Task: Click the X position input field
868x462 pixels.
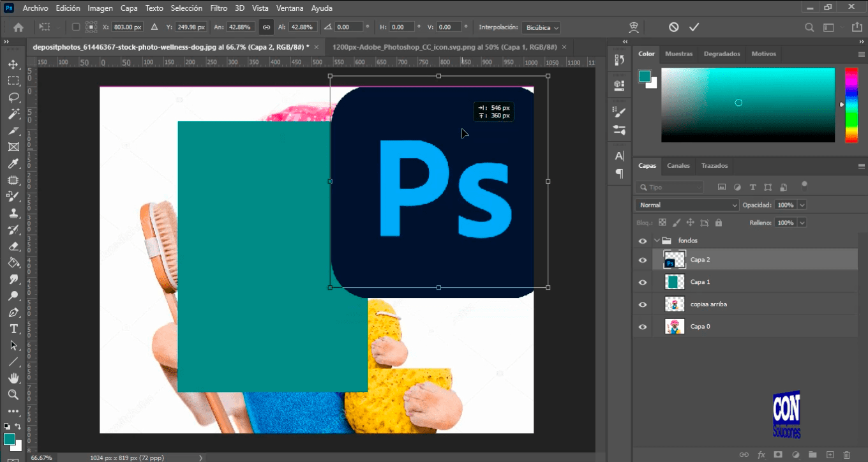Action: (x=127, y=27)
